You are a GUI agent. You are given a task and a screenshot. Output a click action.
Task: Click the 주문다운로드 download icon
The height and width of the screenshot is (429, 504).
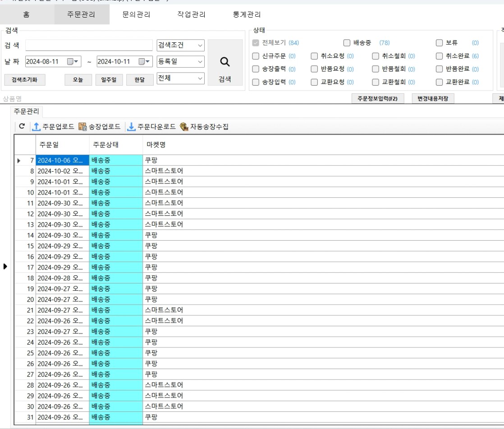coord(131,127)
